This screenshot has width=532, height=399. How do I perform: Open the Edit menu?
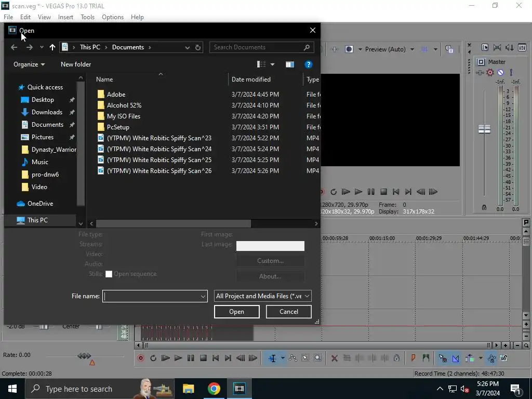pyautogui.click(x=25, y=17)
